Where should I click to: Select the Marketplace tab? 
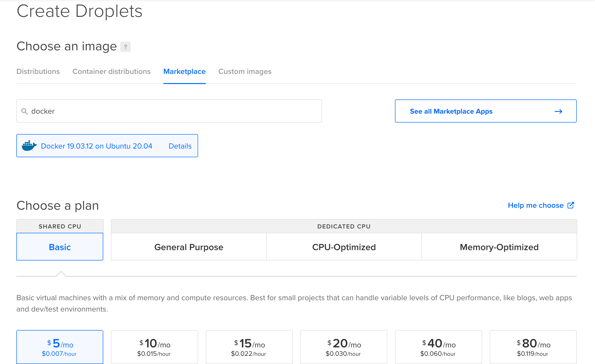[184, 71]
